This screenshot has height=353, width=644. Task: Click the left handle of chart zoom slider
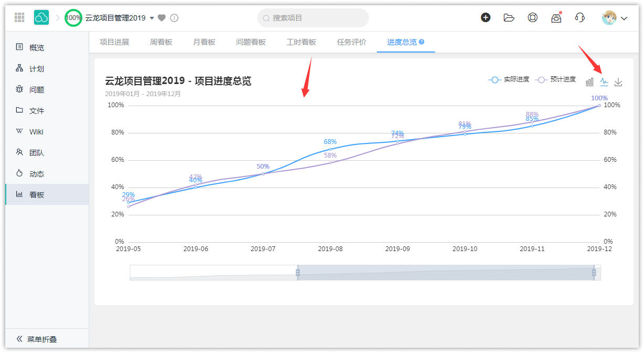(298, 273)
